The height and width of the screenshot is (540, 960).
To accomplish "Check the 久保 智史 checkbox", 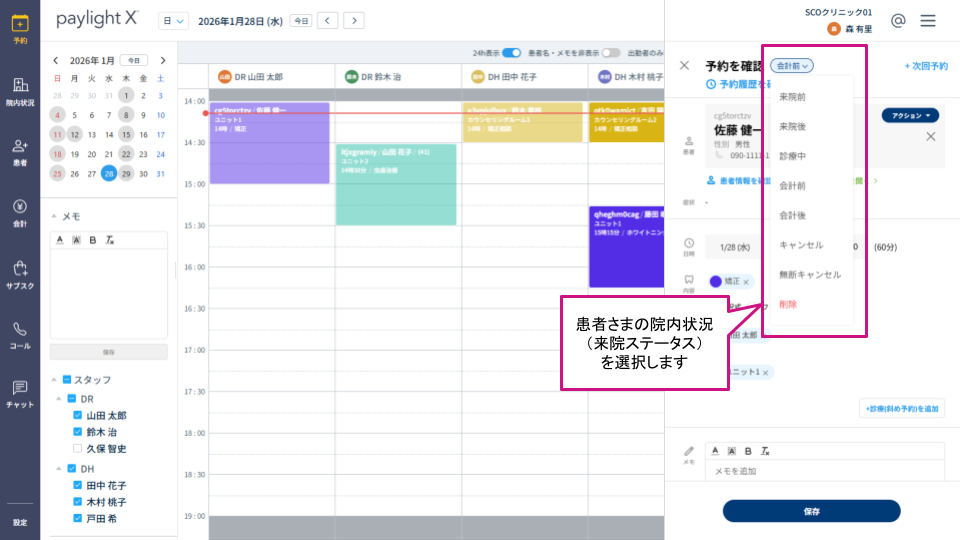I will pos(78,448).
